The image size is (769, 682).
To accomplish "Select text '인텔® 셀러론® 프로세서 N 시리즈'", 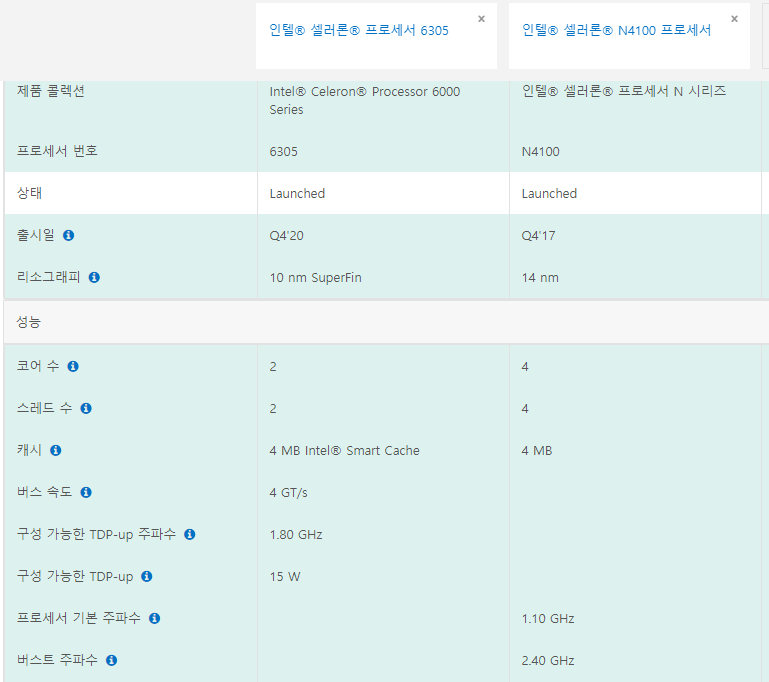I will pyautogui.click(x=624, y=91).
